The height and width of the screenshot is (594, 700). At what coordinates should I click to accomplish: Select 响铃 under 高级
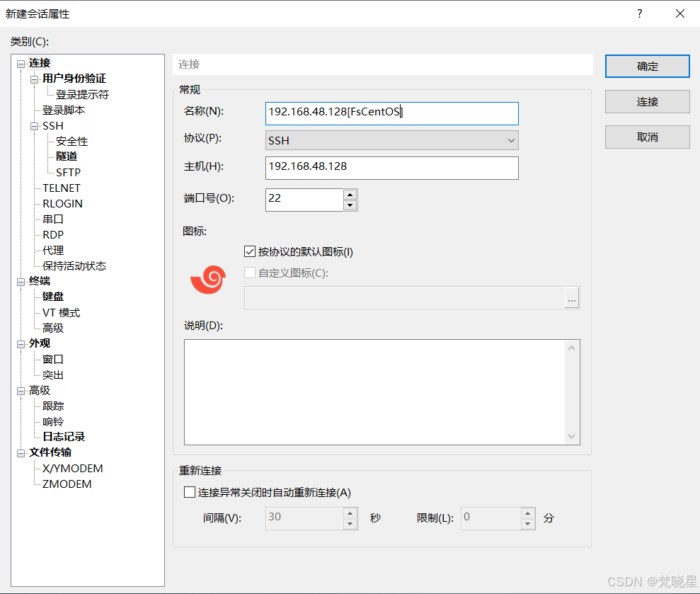[52, 422]
